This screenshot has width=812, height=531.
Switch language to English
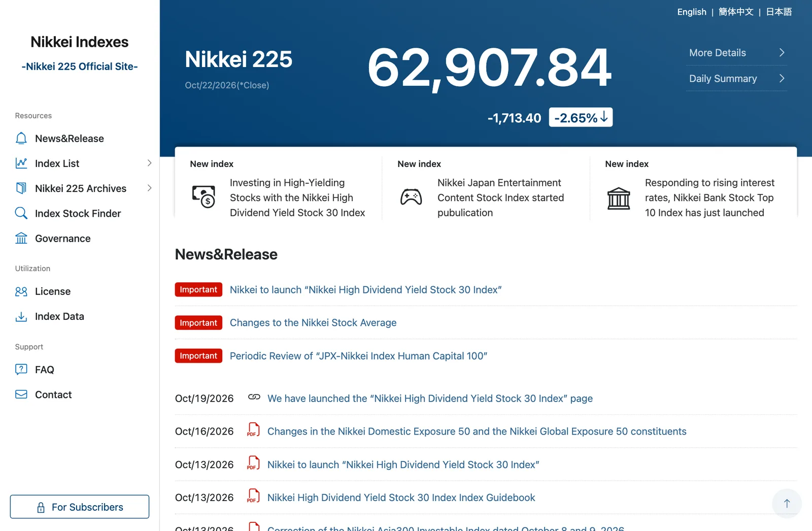[x=692, y=12]
